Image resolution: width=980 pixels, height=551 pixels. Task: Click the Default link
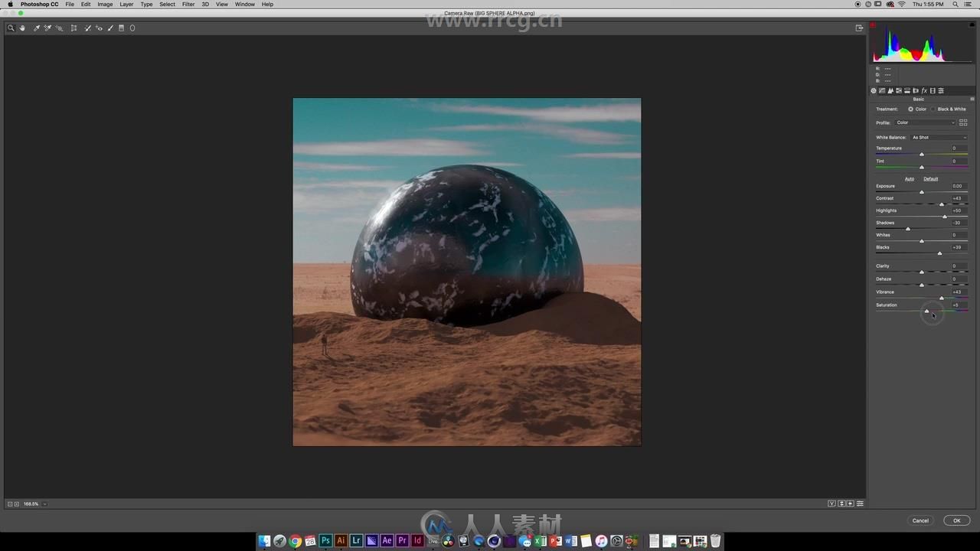click(x=930, y=178)
